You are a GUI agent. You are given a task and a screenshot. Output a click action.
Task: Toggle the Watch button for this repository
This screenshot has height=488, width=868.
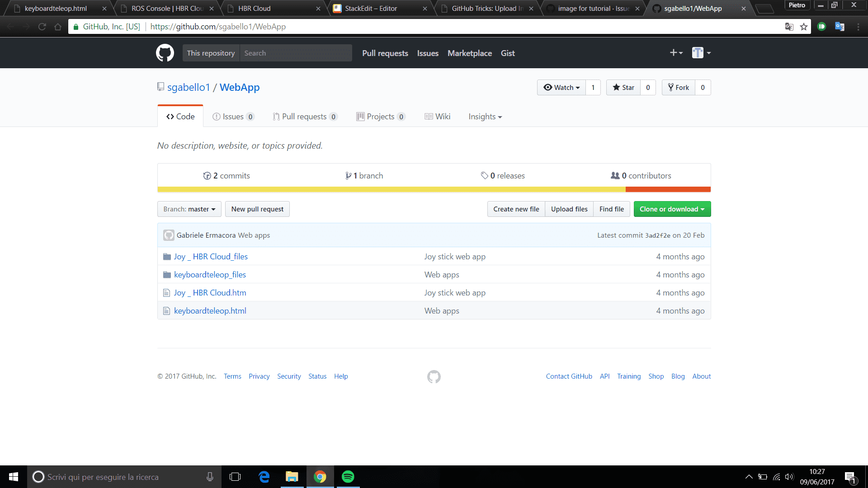coord(561,88)
